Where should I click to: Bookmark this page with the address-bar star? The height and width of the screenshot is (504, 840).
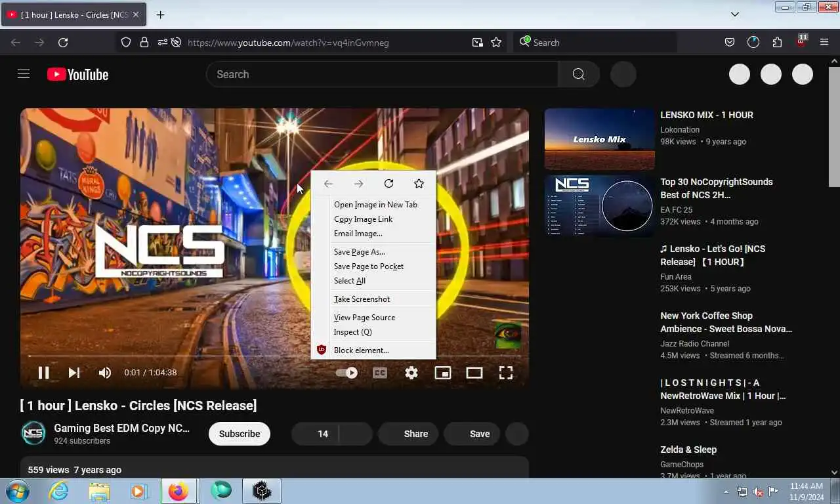click(496, 43)
